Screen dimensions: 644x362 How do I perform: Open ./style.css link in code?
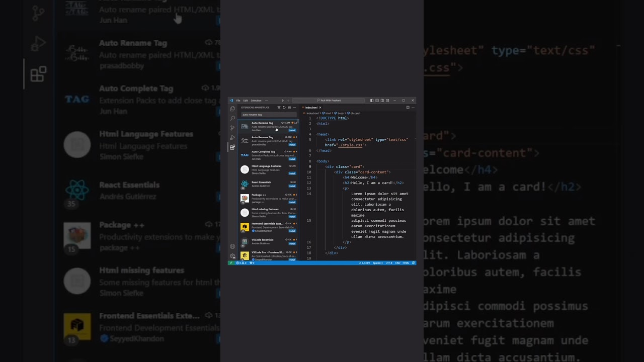351,145
